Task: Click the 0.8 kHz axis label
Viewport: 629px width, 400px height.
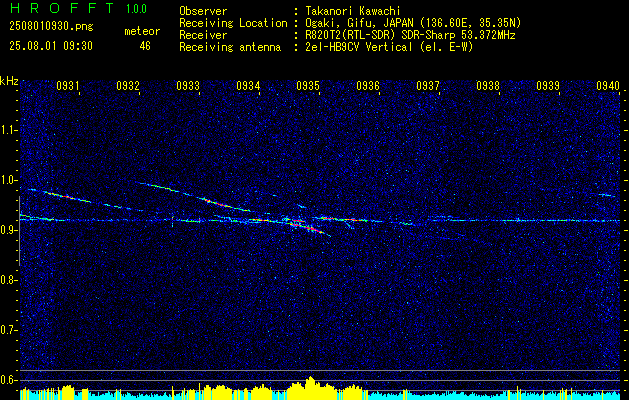Action: pyautogui.click(x=9, y=280)
